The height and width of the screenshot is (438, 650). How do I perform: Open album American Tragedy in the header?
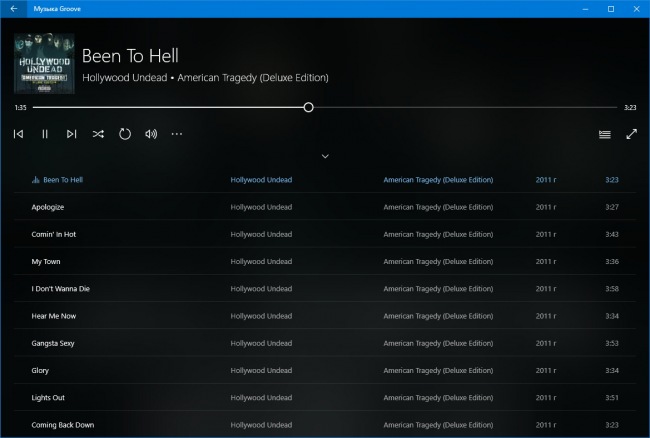pyautogui.click(x=253, y=77)
